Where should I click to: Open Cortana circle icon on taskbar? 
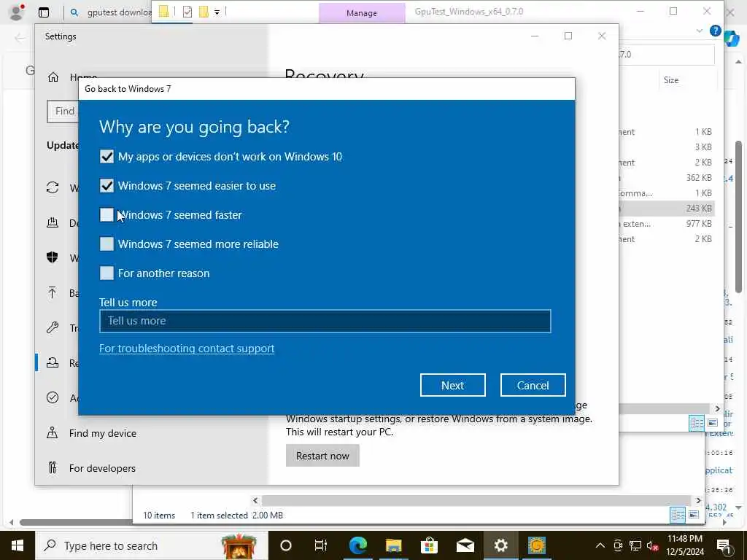286,545
